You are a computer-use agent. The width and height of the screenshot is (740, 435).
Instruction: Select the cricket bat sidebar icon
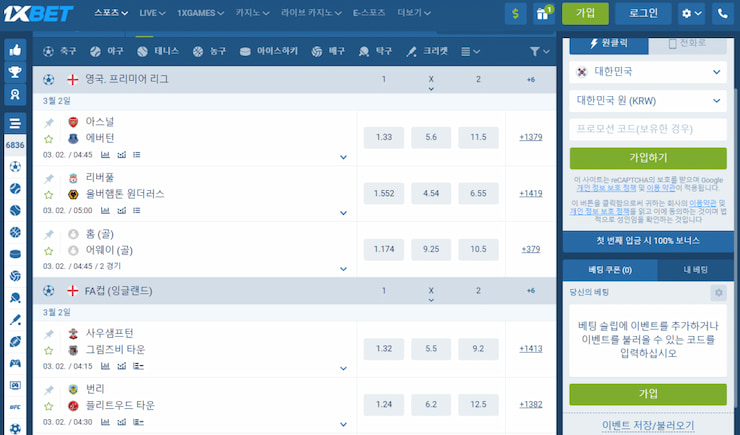click(15, 320)
